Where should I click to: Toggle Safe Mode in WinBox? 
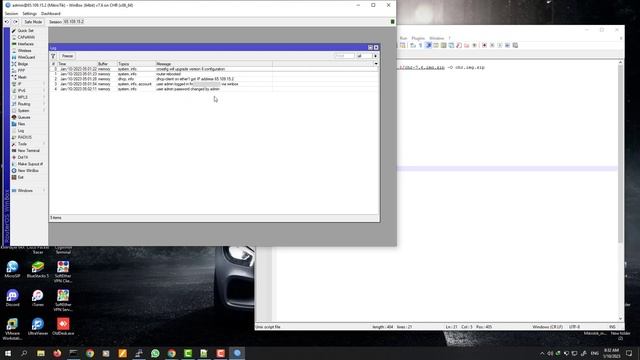tap(33, 22)
